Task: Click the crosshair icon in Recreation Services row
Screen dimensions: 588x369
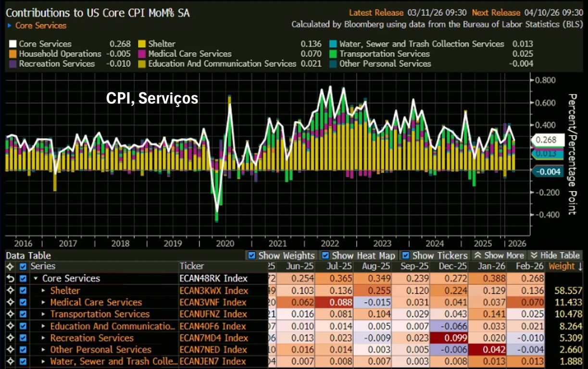Action: [10, 338]
